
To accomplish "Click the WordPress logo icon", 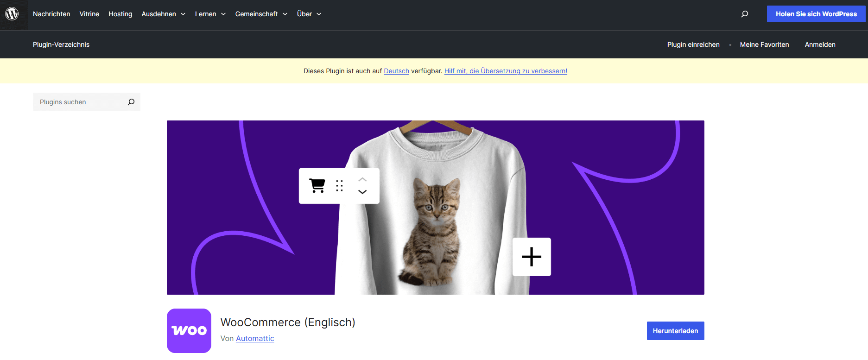I will coord(12,14).
